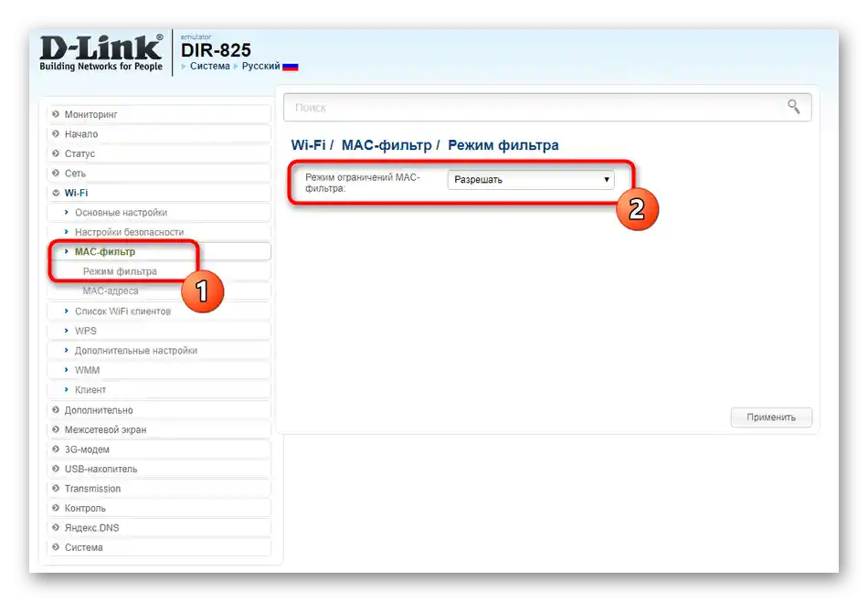Select Список WiFi клиентов item
868x602 pixels.
click(159, 311)
